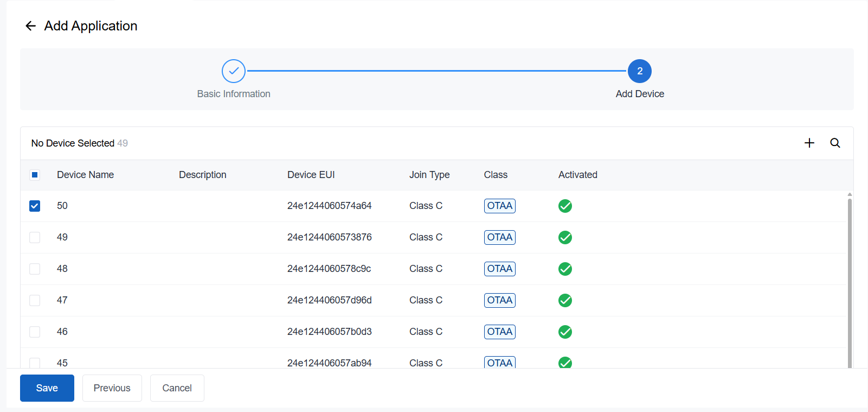Click the Previous button
This screenshot has width=868, height=412.
pos(112,388)
